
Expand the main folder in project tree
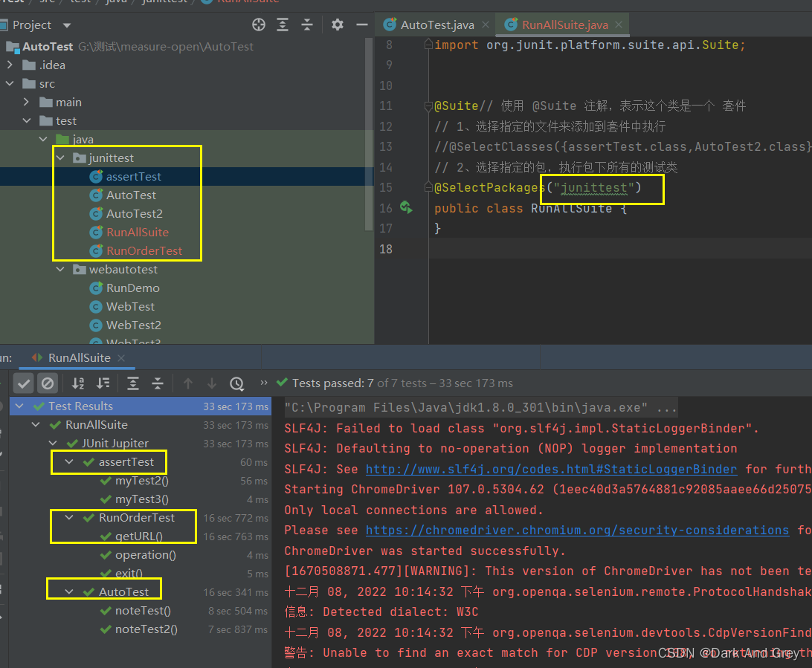point(26,103)
